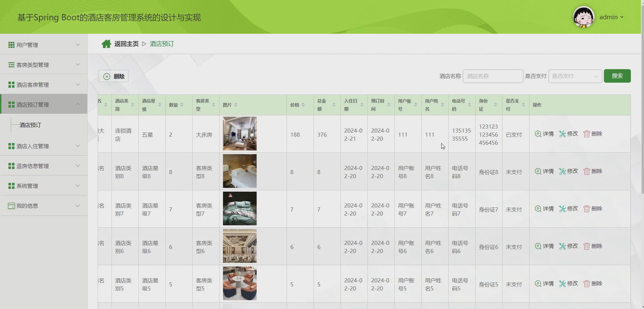Open 系统管理 menu label

27,186
